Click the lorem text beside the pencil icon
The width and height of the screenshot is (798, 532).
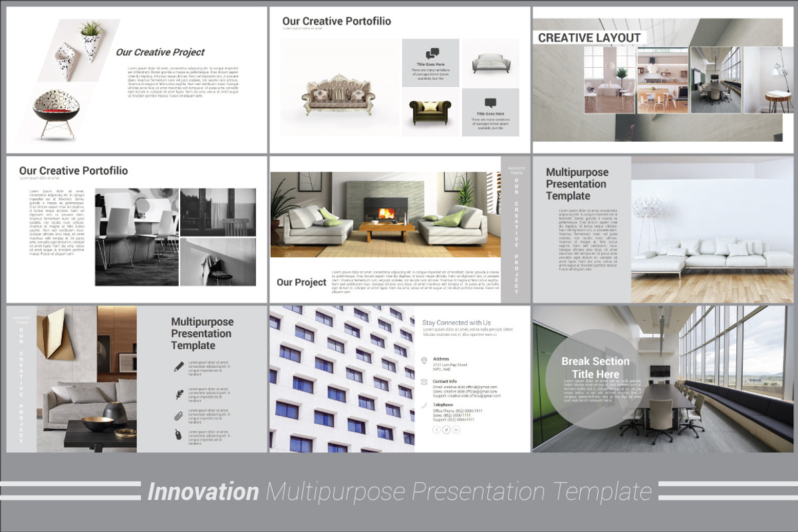point(209,367)
